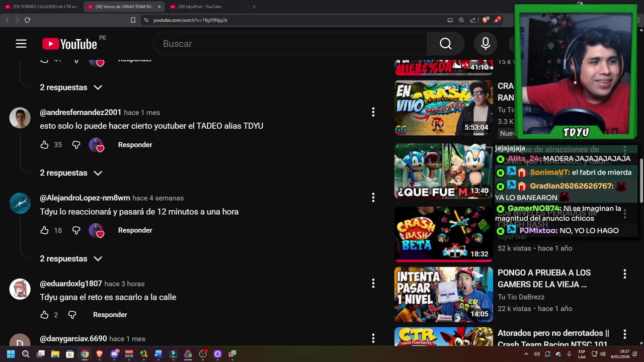Viewport: 644px width, 362px height.
Task: Open Google Chrome from the taskbar
Action: (x=85, y=354)
